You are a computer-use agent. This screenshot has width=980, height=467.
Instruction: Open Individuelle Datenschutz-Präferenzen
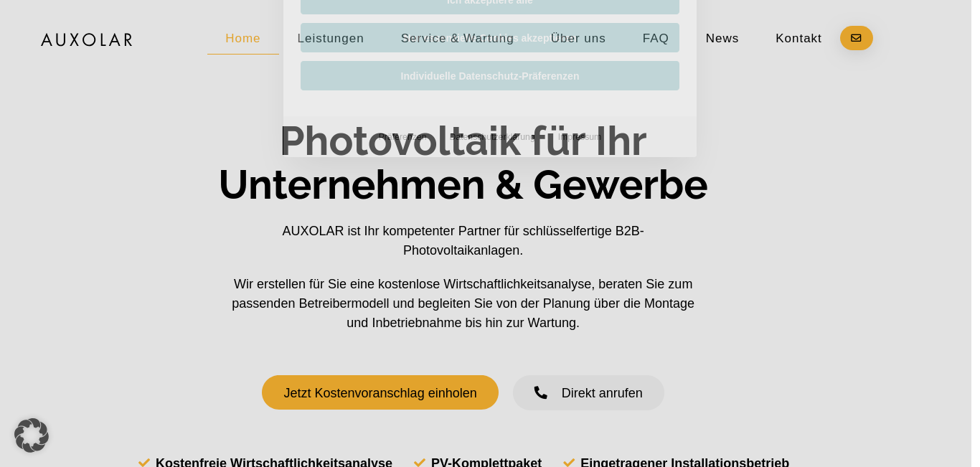[x=490, y=76]
